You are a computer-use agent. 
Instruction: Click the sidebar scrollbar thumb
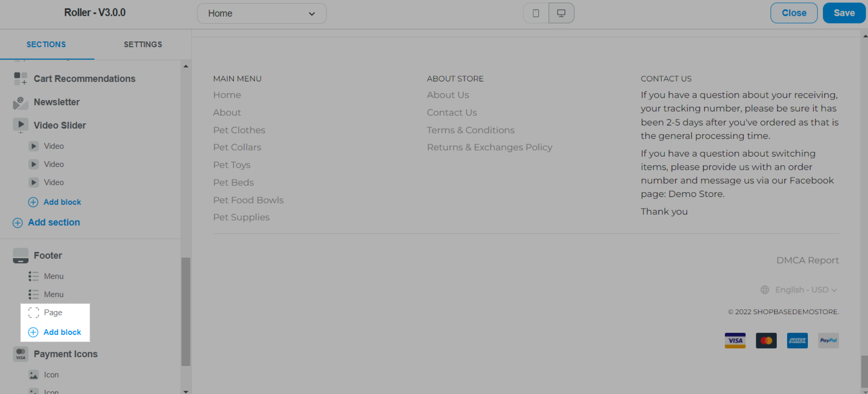tap(186, 312)
